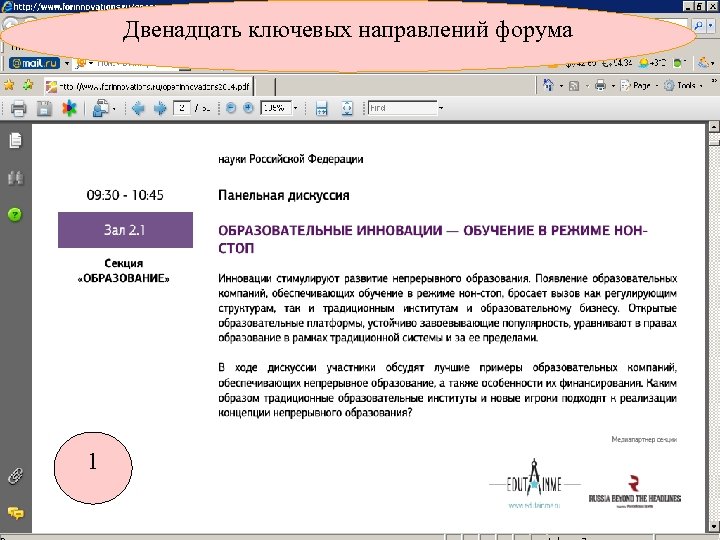The width and height of the screenshot is (720, 540).
Task: Save a copy of the PDF
Action: click(44, 108)
